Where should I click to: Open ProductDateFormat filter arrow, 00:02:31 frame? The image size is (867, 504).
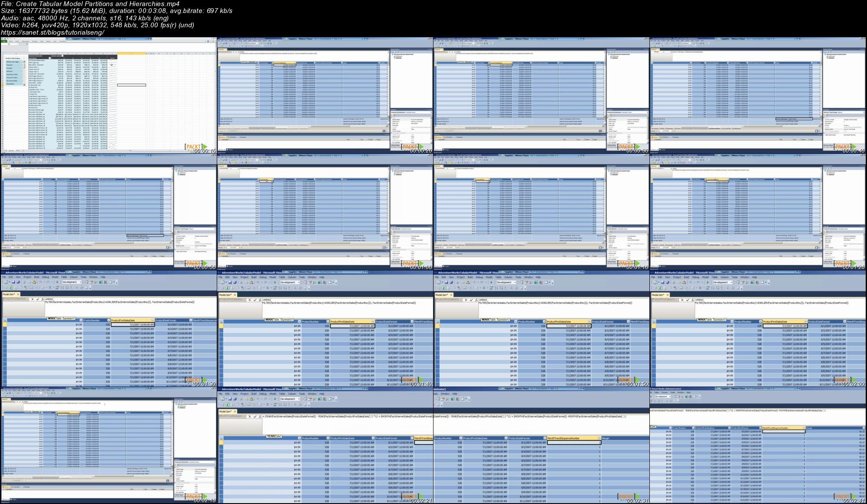[545, 438]
